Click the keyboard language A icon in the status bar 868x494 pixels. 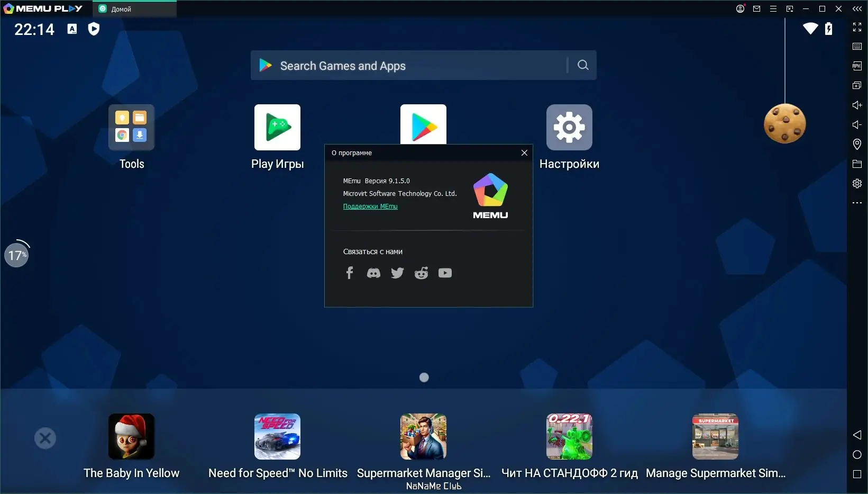72,29
